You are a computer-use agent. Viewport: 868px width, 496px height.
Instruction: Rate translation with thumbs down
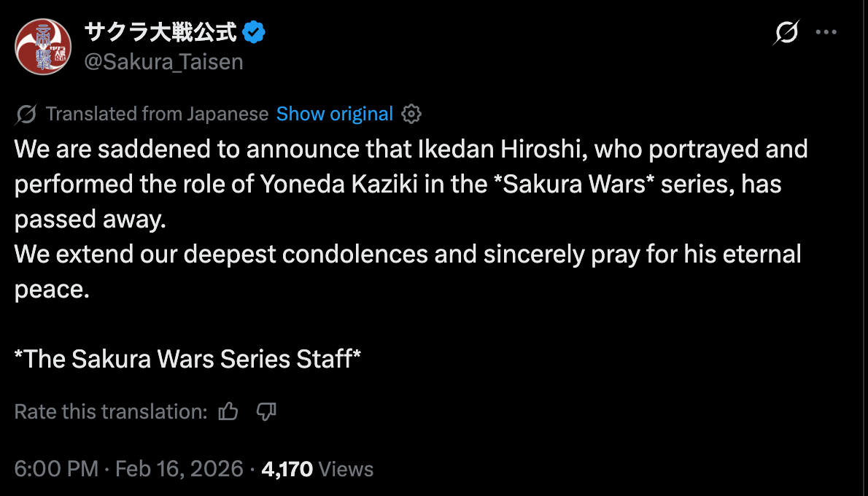pyautogui.click(x=267, y=412)
